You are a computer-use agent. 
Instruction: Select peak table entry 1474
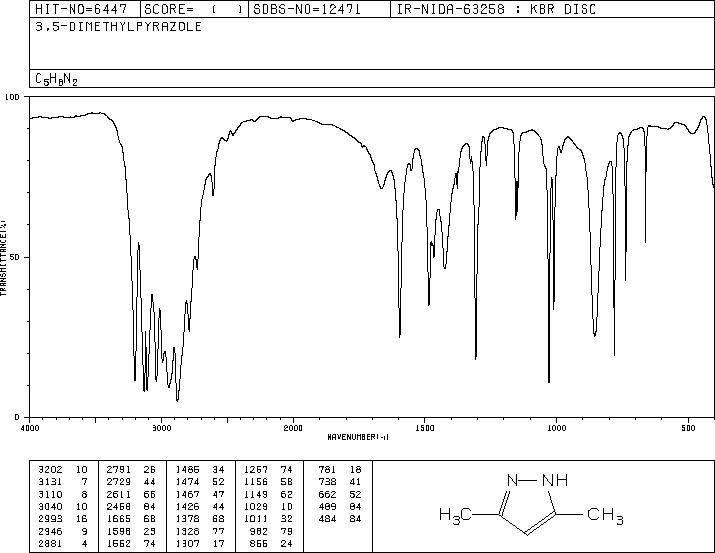(x=187, y=482)
